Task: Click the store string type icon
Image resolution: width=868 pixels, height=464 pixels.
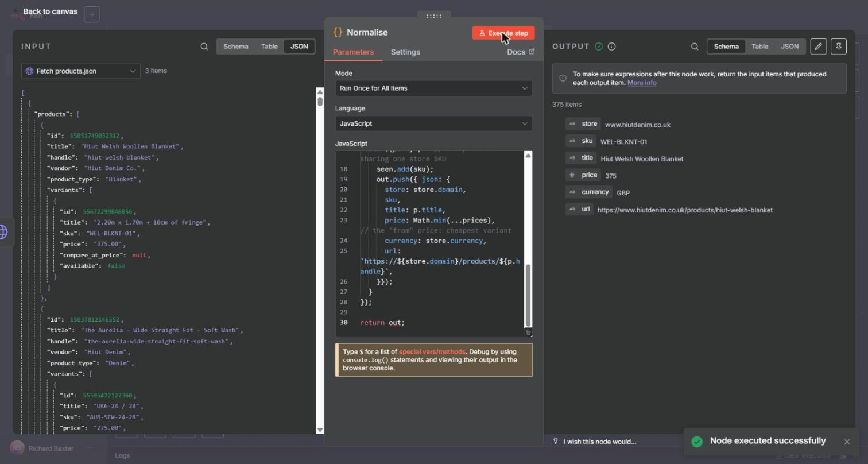Action: point(572,124)
